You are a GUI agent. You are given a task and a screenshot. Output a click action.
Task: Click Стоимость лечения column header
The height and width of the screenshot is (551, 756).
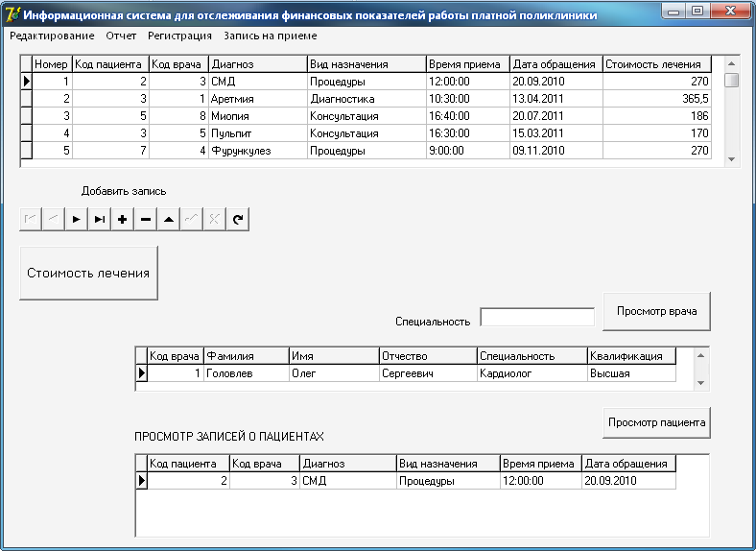[657, 64]
